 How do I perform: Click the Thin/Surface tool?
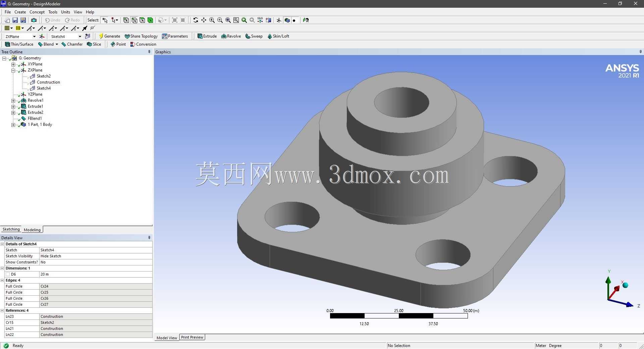(x=19, y=44)
